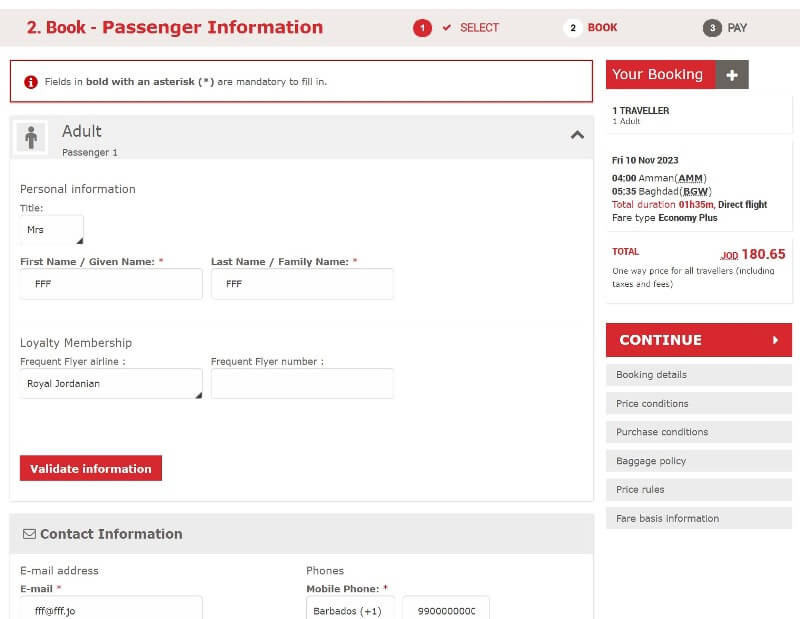800x619 pixels.
Task: Click Validate information button
Action: 91,468
